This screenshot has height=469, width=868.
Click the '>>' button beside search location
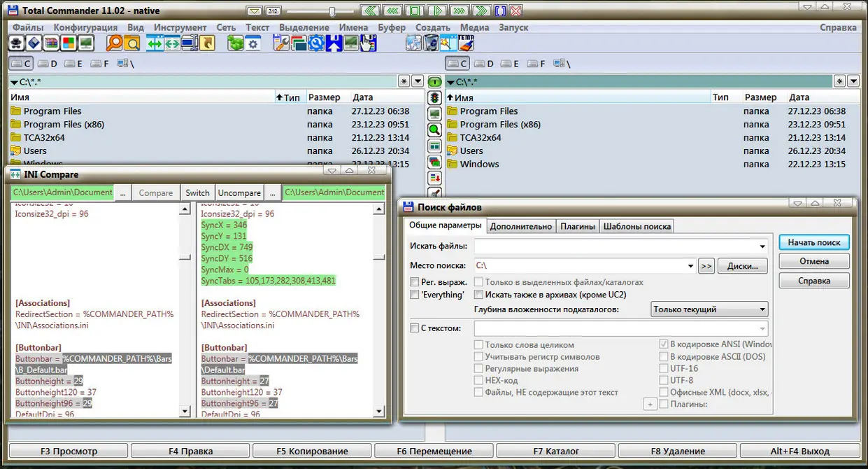click(x=706, y=266)
